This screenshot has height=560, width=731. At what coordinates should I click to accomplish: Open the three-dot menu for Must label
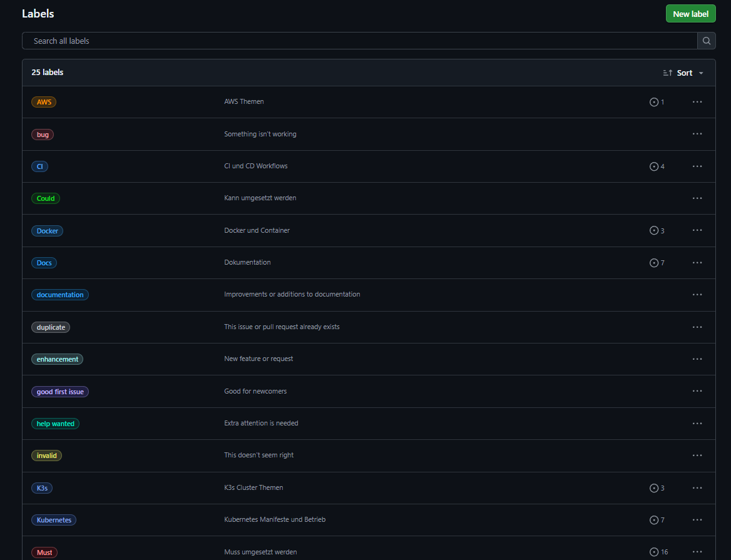[697, 552]
